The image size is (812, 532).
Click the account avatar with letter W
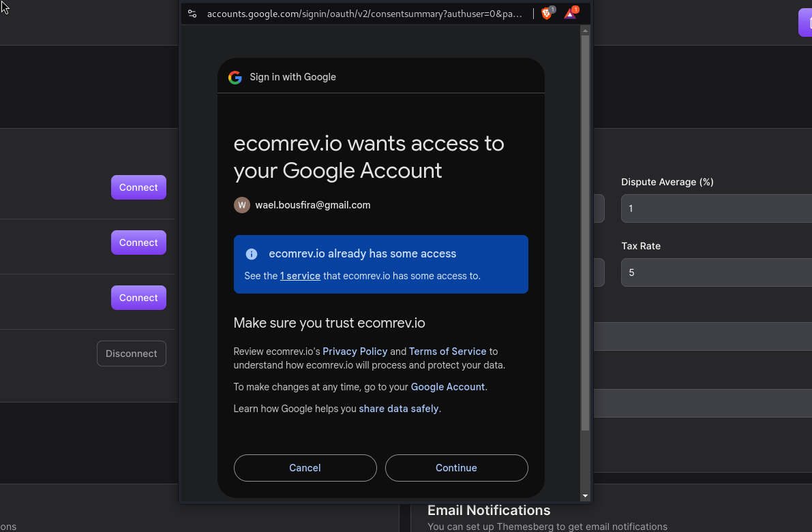click(x=242, y=205)
